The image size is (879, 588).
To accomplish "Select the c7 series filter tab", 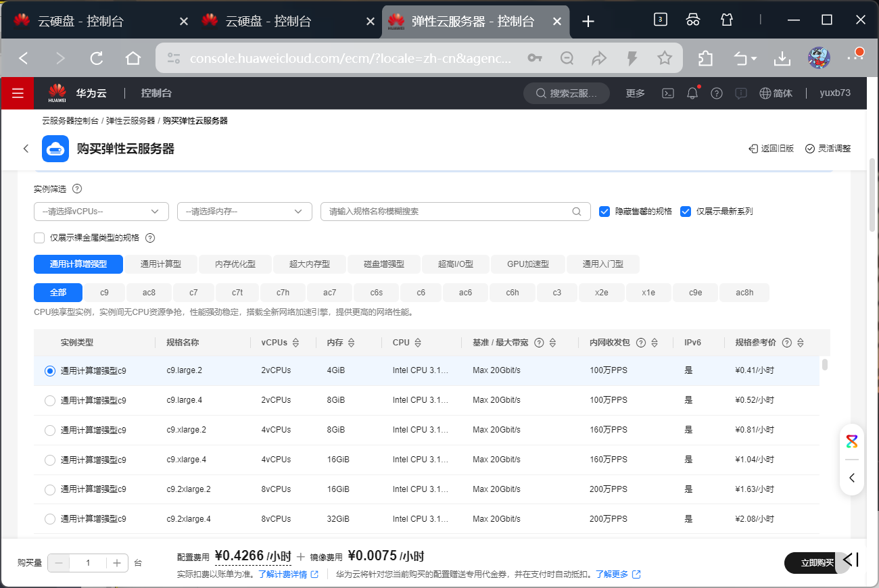I will pyautogui.click(x=193, y=292).
